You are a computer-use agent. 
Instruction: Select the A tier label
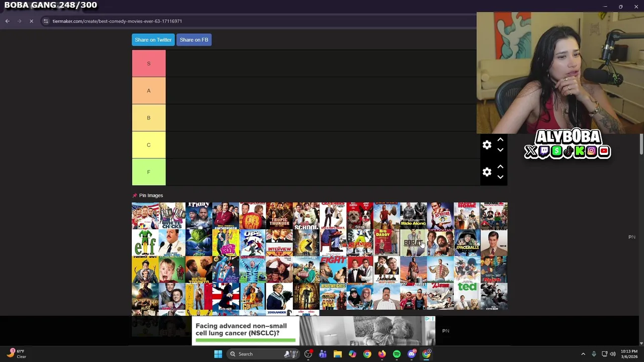coord(148,90)
